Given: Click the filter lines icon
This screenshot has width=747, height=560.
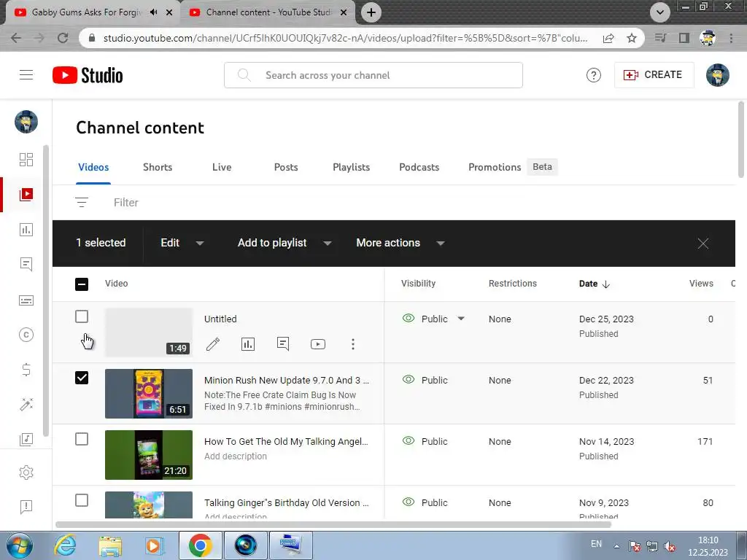Looking at the screenshot, I should tap(82, 203).
